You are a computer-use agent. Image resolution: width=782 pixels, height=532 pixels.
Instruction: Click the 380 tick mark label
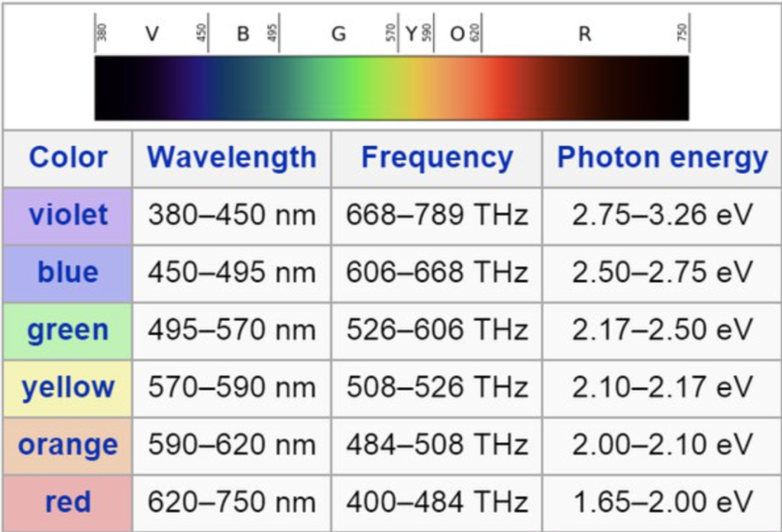pyautogui.click(x=100, y=31)
